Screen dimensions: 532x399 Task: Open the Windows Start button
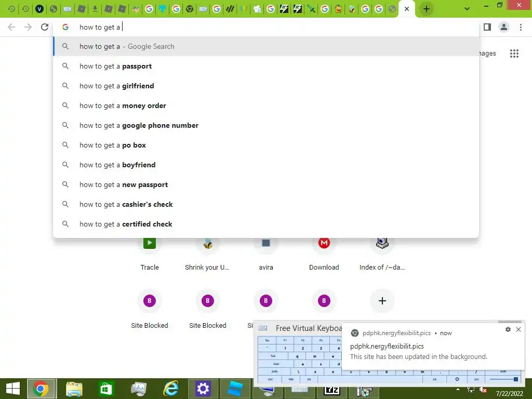tap(13, 389)
